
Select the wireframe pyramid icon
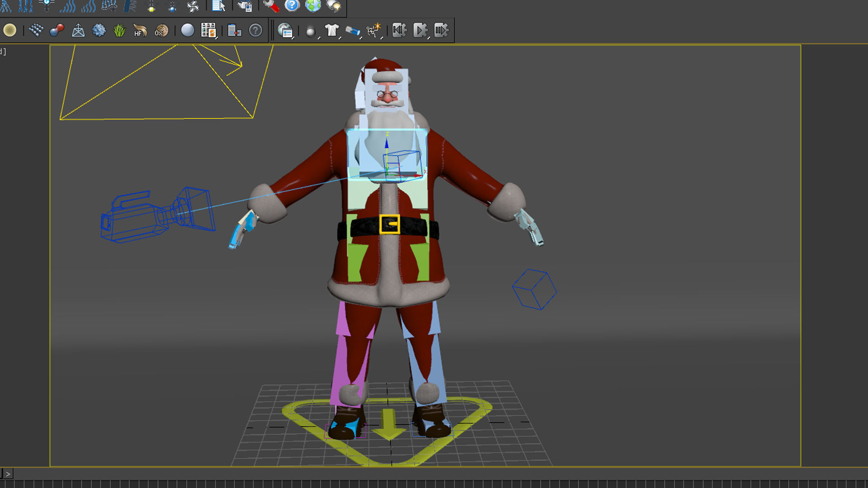(78, 30)
